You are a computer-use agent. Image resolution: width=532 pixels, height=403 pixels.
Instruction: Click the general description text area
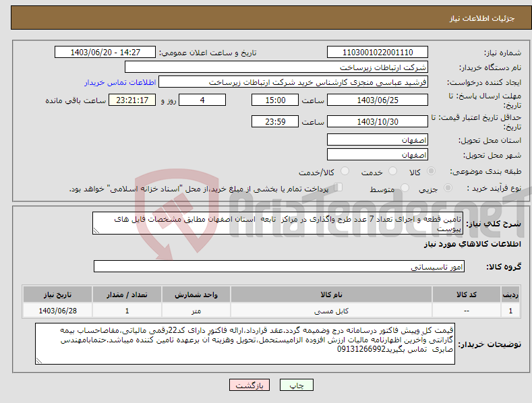click(x=278, y=223)
